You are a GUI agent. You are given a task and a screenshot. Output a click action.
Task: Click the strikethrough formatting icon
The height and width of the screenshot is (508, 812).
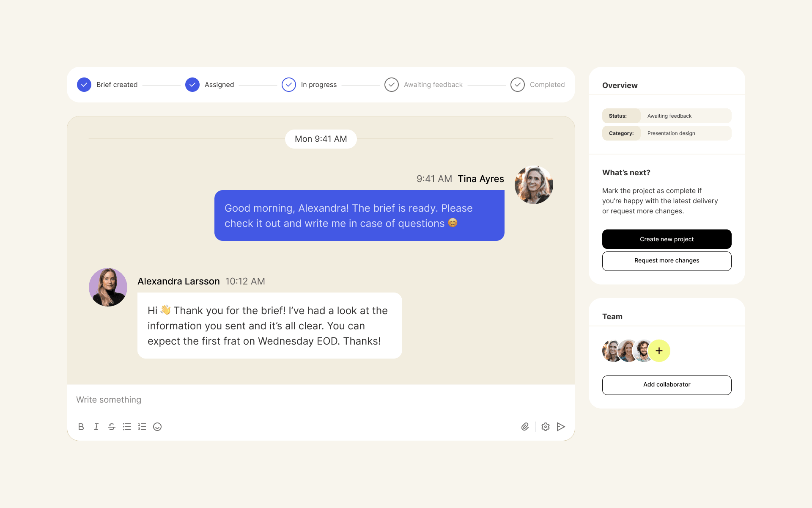tap(112, 427)
